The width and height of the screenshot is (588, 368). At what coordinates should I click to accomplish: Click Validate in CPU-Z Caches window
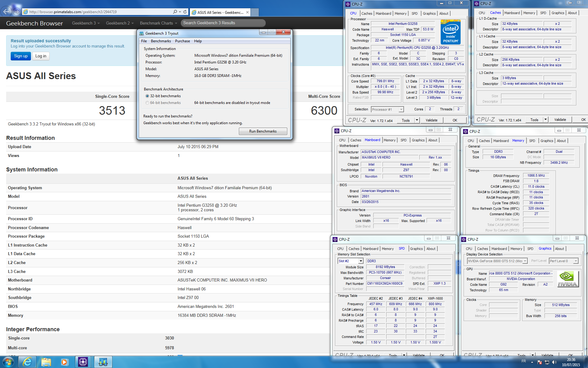560,120
